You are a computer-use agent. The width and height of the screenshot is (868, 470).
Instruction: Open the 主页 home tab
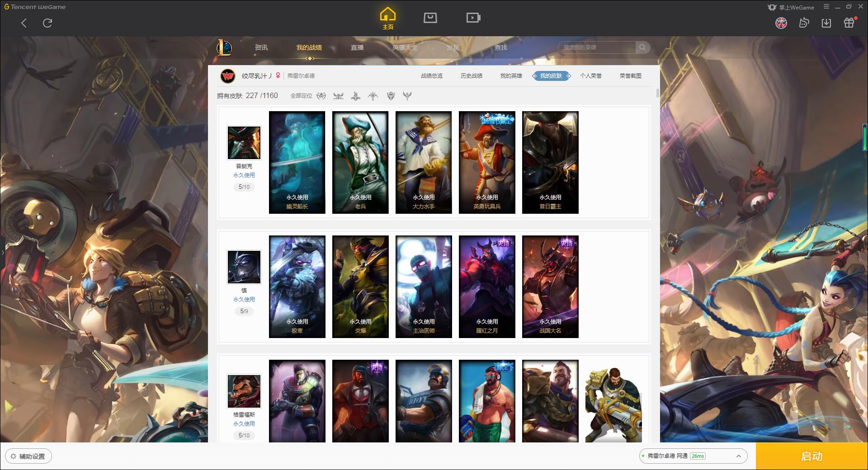[388, 19]
